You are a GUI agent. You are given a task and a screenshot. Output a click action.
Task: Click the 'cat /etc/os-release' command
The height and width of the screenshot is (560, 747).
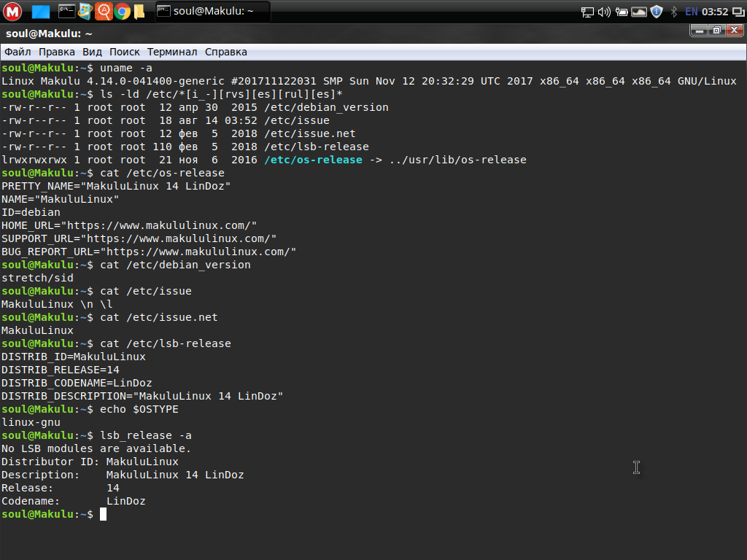tap(162, 173)
